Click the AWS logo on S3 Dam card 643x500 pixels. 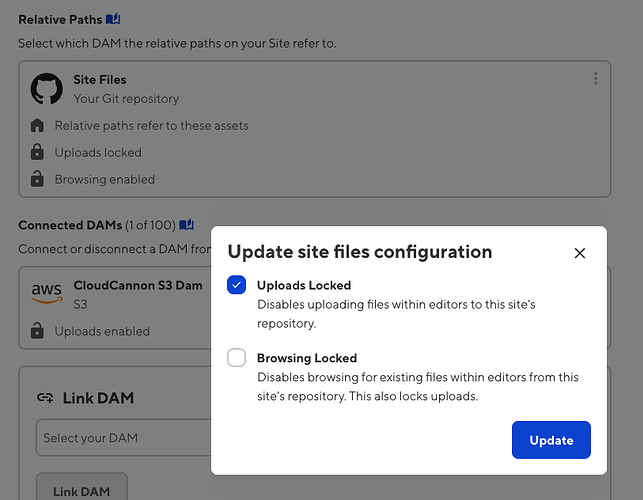(46, 292)
